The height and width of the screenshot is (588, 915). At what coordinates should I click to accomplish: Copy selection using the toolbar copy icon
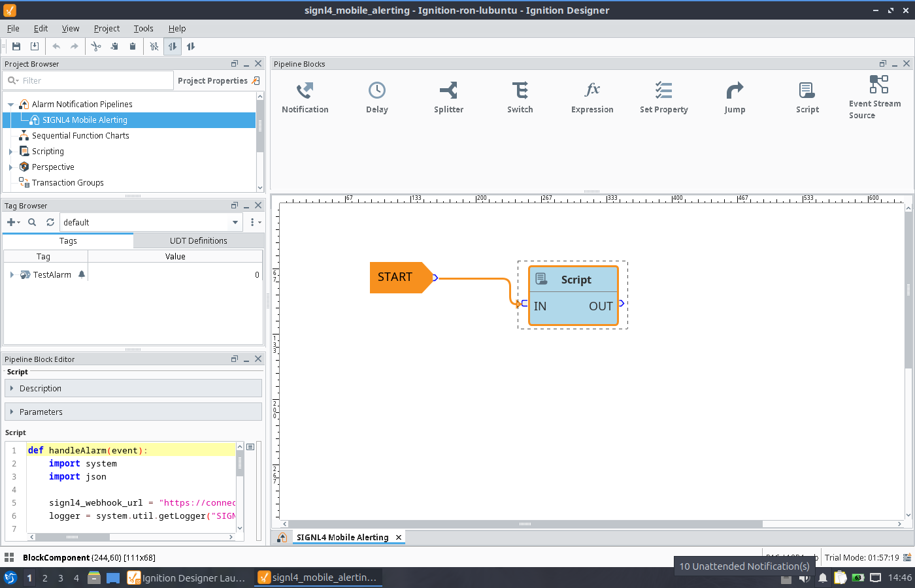[114, 46]
